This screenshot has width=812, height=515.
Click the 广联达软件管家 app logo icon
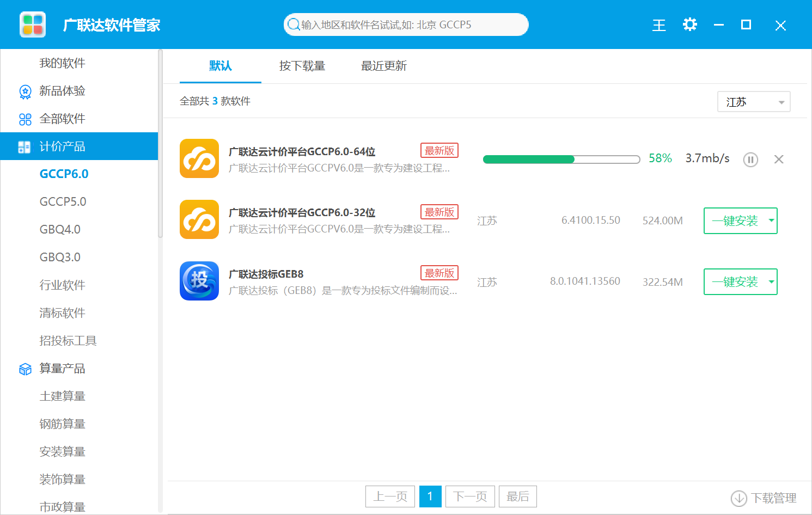pyautogui.click(x=33, y=24)
